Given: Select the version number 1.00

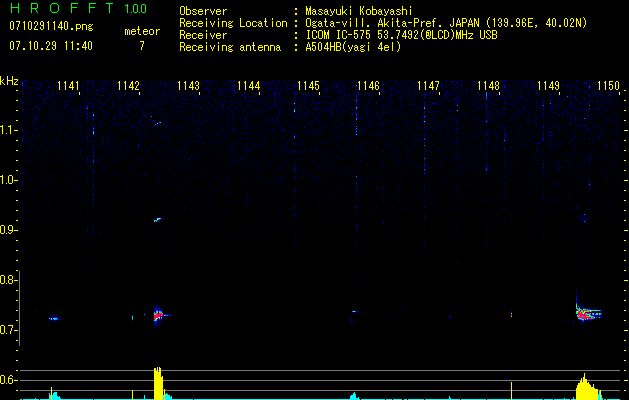Looking at the screenshot, I should pos(136,9).
